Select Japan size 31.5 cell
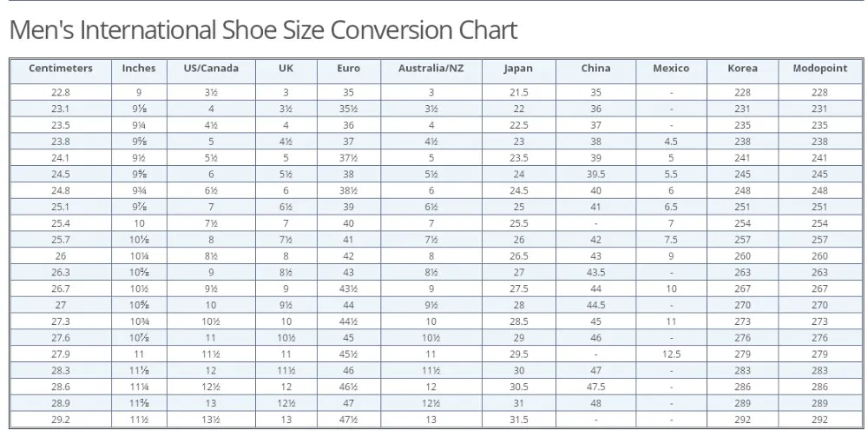Viewport: 868px width, 437px height. tap(519, 420)
